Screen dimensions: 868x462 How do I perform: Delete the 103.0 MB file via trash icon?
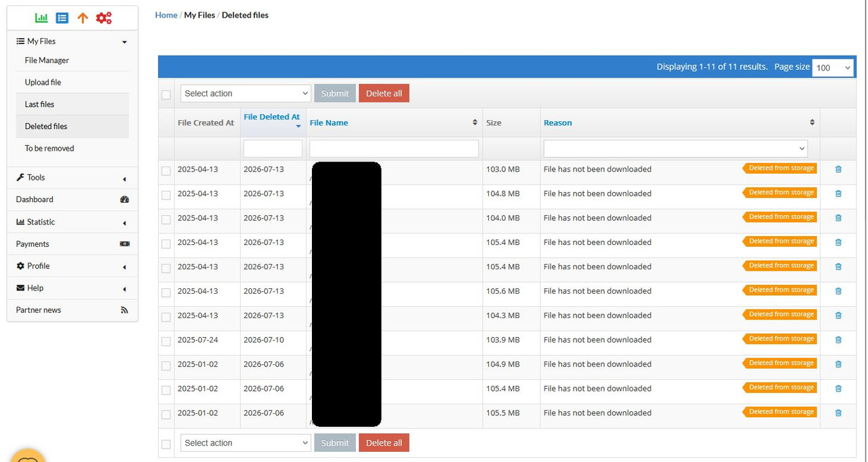(x=838, y=170)
